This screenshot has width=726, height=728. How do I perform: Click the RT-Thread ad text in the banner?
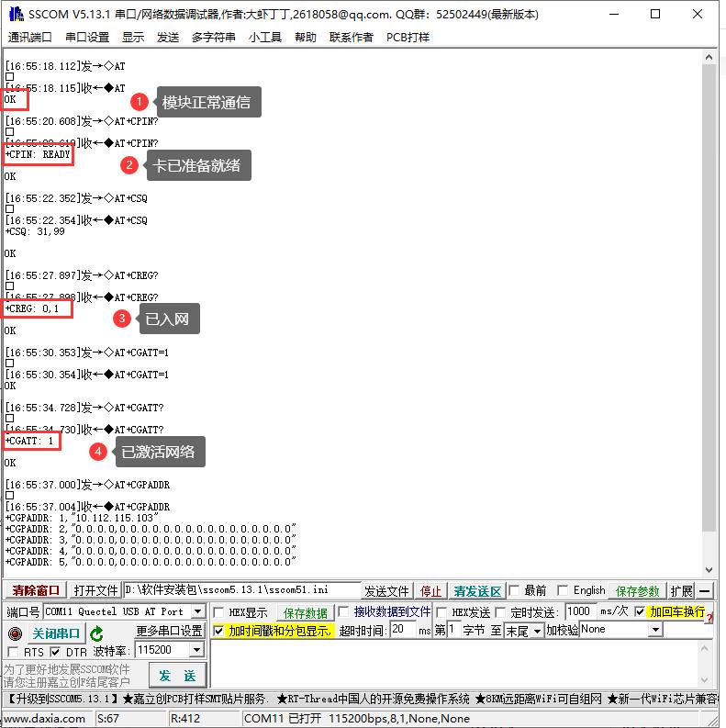click(373, 699)
